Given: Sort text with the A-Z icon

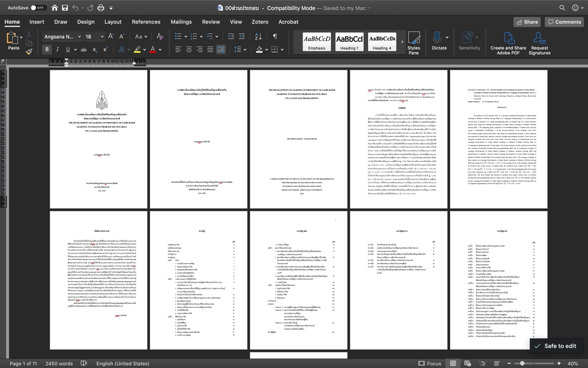Looking at the screenshot, I should pyautogui.click(x=258, y=36).
